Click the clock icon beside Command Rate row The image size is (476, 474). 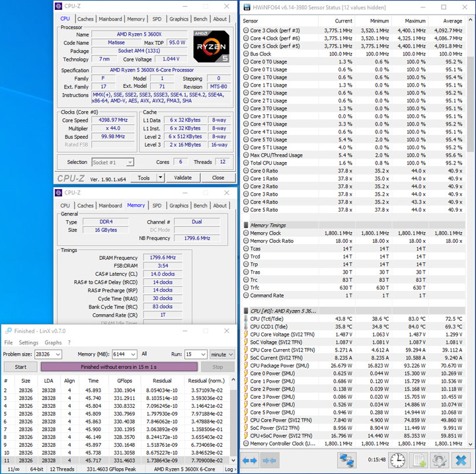[x=246, y=296]
